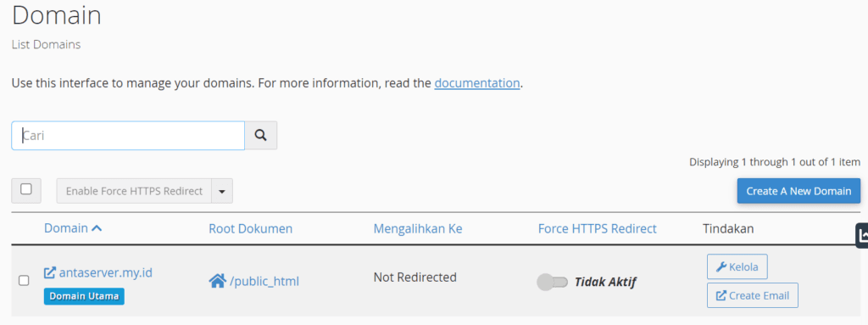Open the chart icon on right edge

tap(862, 236)
